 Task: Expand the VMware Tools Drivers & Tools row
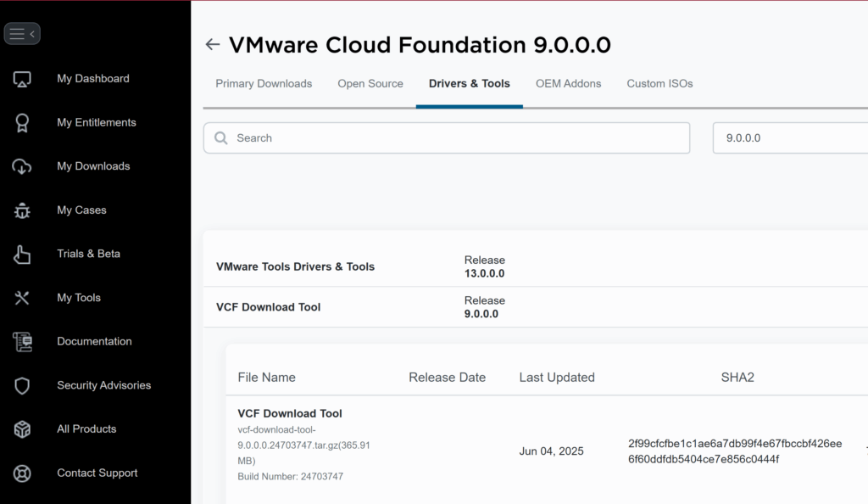tap(536, 266)
